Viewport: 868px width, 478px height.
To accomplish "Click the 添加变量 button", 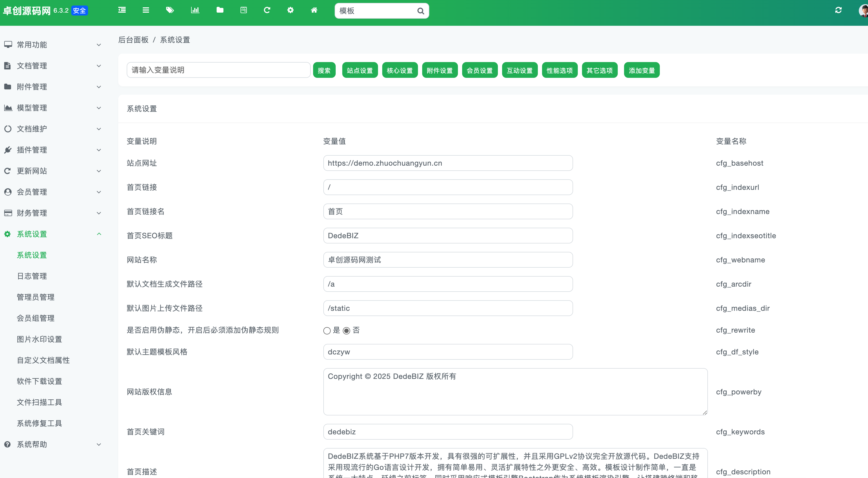I will tap(642, 70).
